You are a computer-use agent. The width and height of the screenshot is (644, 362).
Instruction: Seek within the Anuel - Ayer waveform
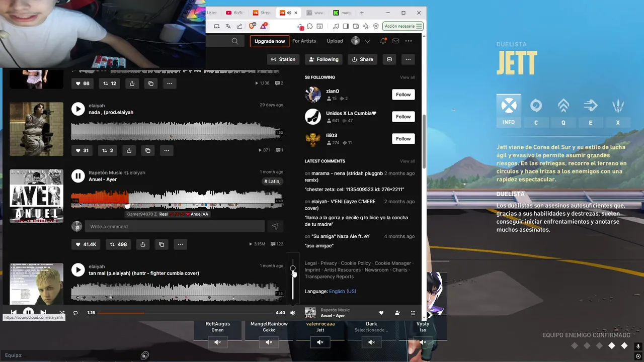pos(177,200)
